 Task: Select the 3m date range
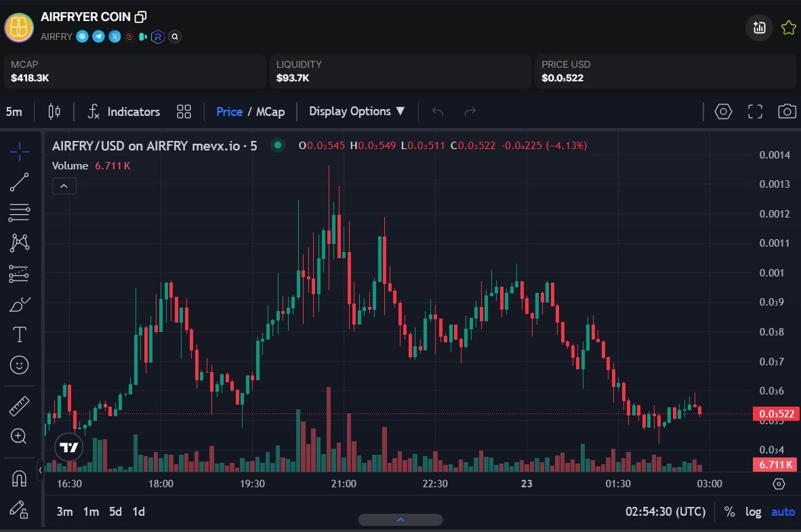pos(64,512)
